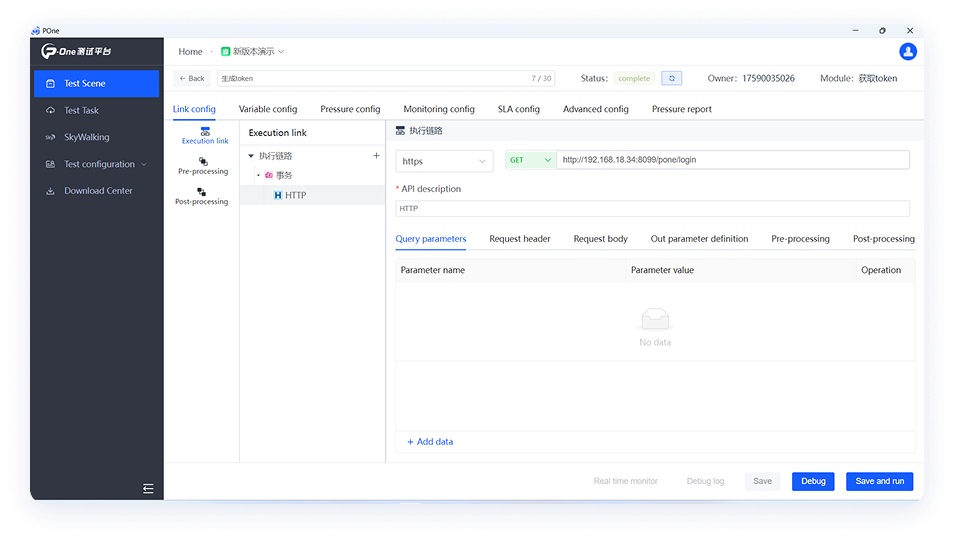This screenshot has height=540, width=954.
Task: Open SkyWalking in the sidebar
Action: pyautogui.click(x=87, y=137)
